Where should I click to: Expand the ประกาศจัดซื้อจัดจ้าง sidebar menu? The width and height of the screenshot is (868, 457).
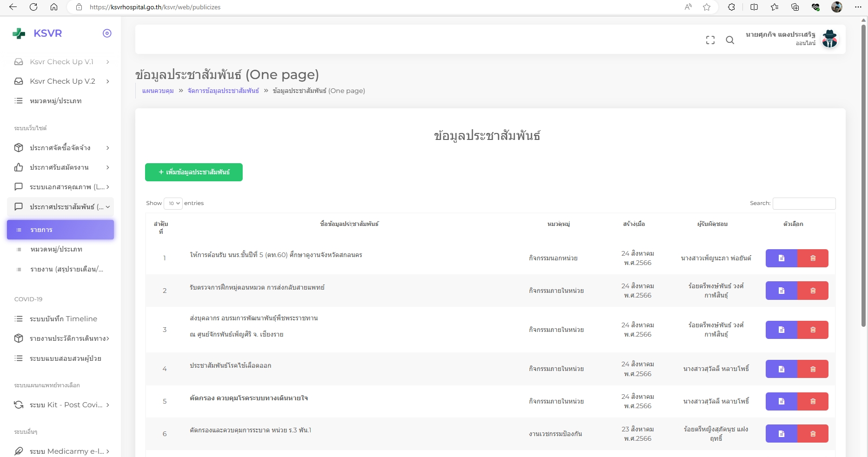(x=62, y=148)
